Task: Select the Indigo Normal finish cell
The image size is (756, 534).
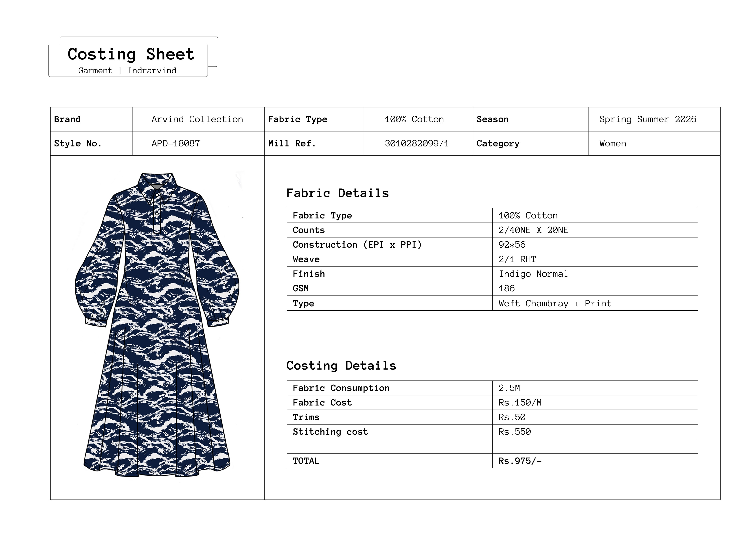Action: pyautogui.click(x=533, y=274)
